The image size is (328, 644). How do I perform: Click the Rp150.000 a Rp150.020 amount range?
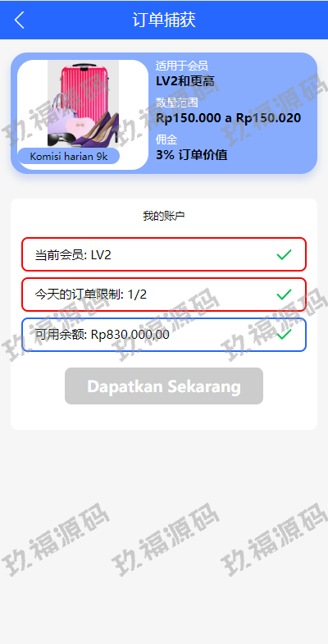point(228,118)
